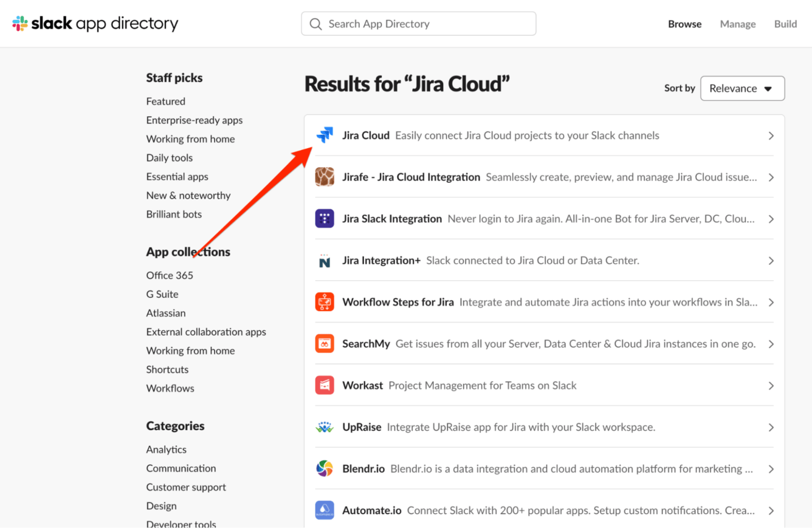Click the SearchMy app title

366,344
